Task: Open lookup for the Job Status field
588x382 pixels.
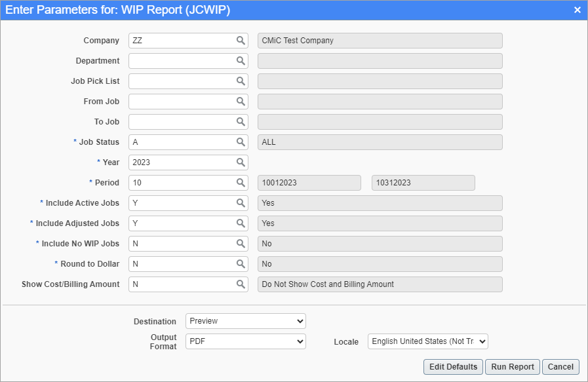Action: point(241,142)
